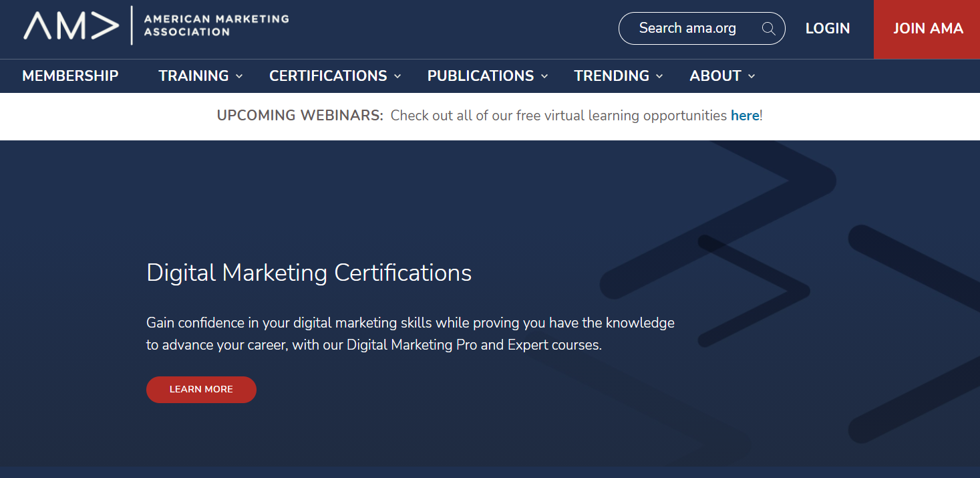
Task: Open the ABOUT menu item
Action: point(715,76)
